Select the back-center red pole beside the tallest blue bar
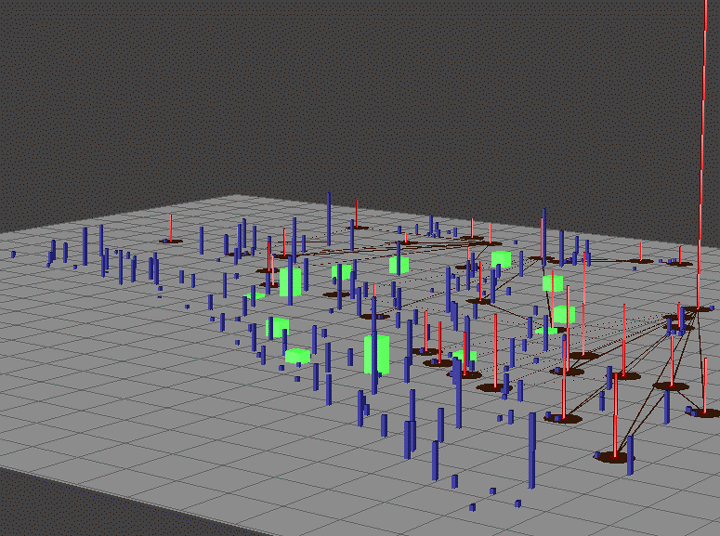The height and width of the screenshot is (536, 720). coord(357,214)
